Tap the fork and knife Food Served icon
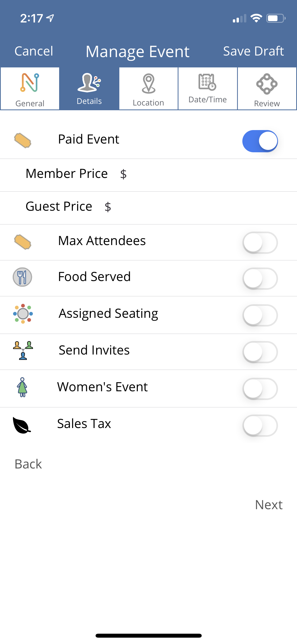Screen dimensions: 297x644 pyautogui.click(x=22, y=277)
